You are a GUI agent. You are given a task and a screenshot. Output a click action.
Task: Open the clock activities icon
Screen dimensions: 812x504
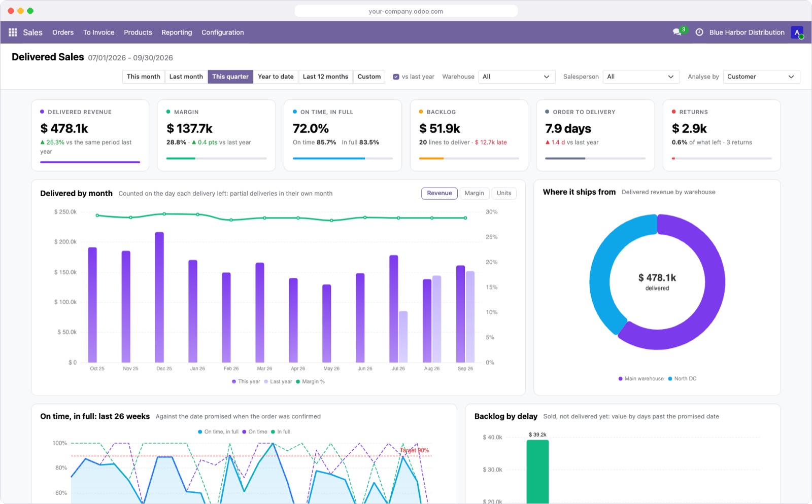pyautogui.click(x=699, y=32)
